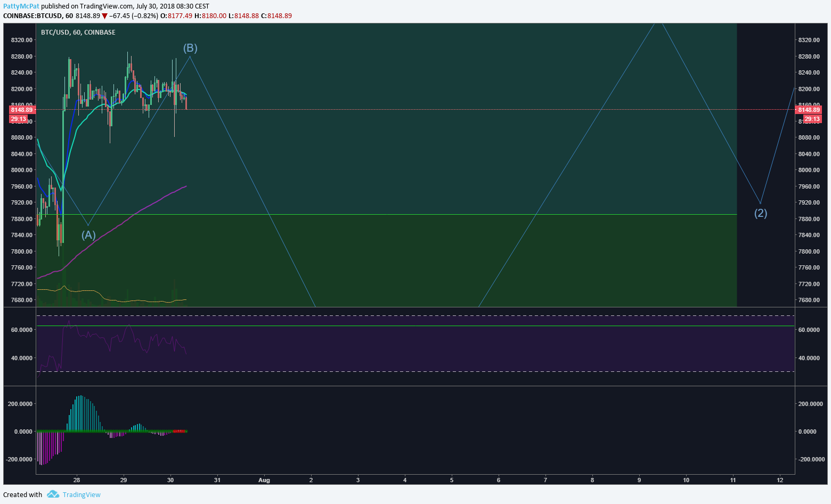The width and height of the screenshot is (831, 504).
Task: Open the PattyMcPat author profile link
Action: pos(21,6)
